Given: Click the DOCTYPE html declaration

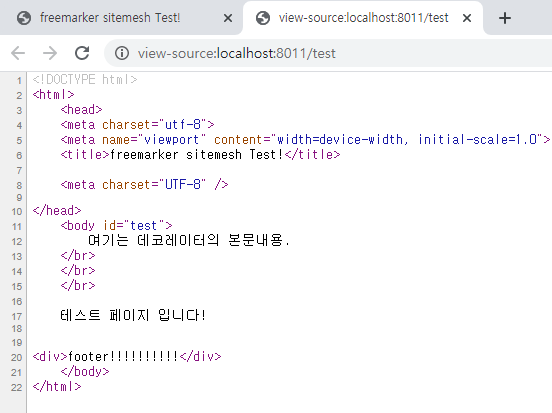Looking at the screenshot, I should (85, 80).
